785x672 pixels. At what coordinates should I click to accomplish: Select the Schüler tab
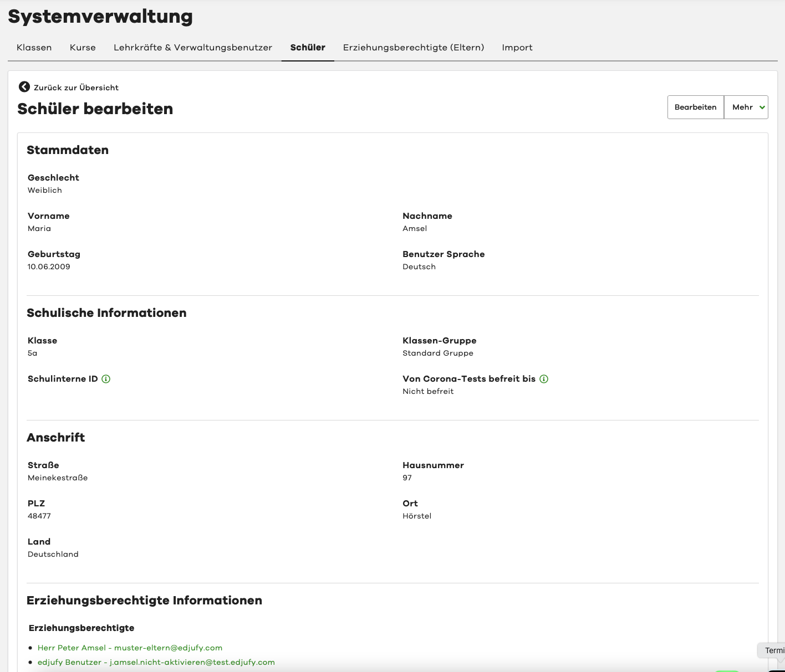pyautogui.click(x=308, y=48)
